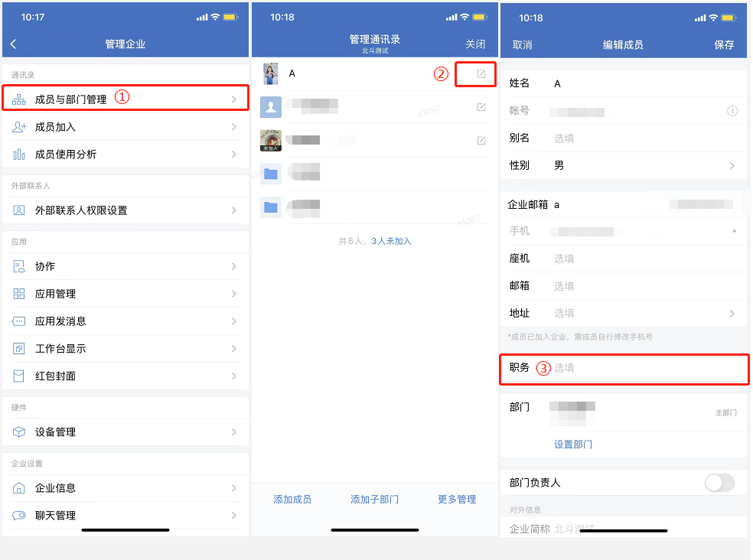Screen dimensions: 753x560
Task: Open 设备管理 cube icon
Action: (18, 431)
